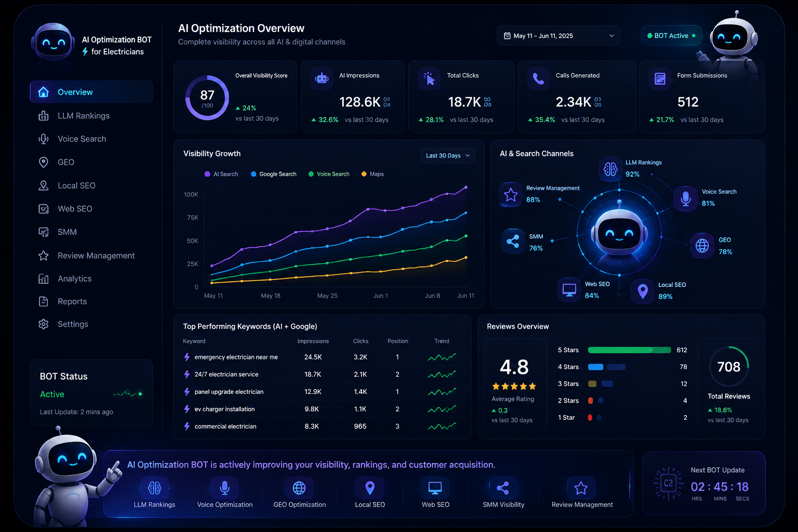Toggle Maps legend series

pyautogui.click(x=373, y=174)
